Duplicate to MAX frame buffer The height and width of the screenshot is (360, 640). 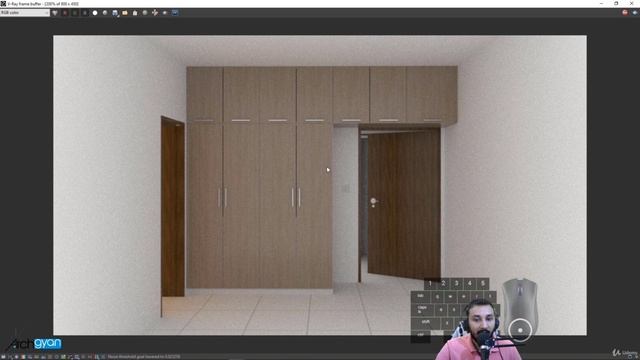(145, 13)
